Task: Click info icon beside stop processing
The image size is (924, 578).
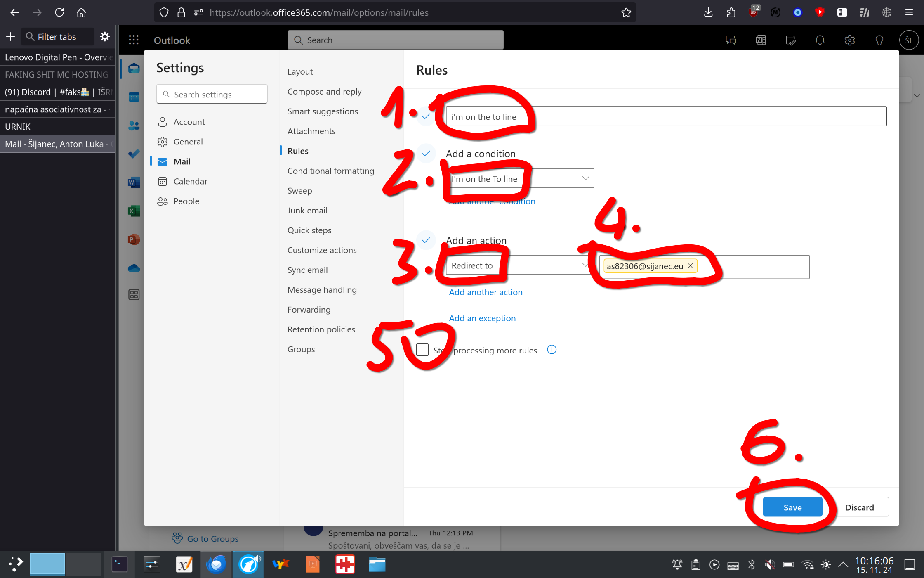Action: [552, 350]
